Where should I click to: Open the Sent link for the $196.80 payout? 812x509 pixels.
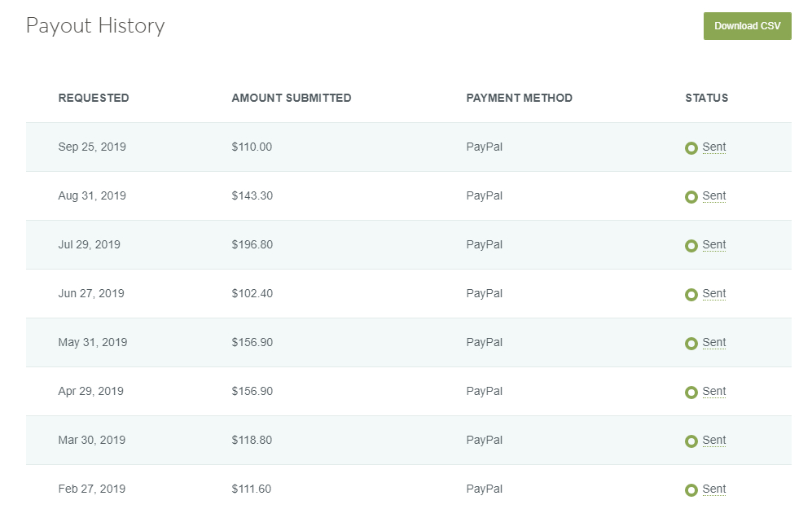pos(714,244)
